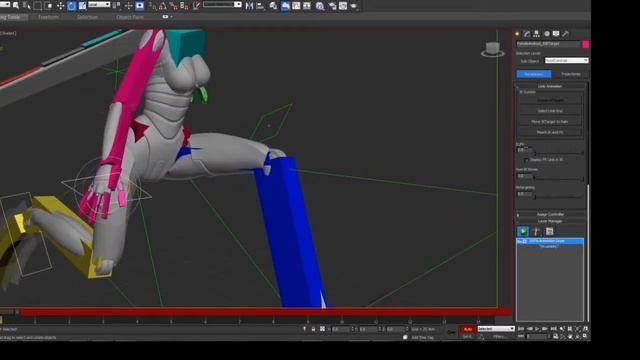Open the key filter Selected dropdown
The height and width of the screenshot is (360, 640).
tap(496, 329)
